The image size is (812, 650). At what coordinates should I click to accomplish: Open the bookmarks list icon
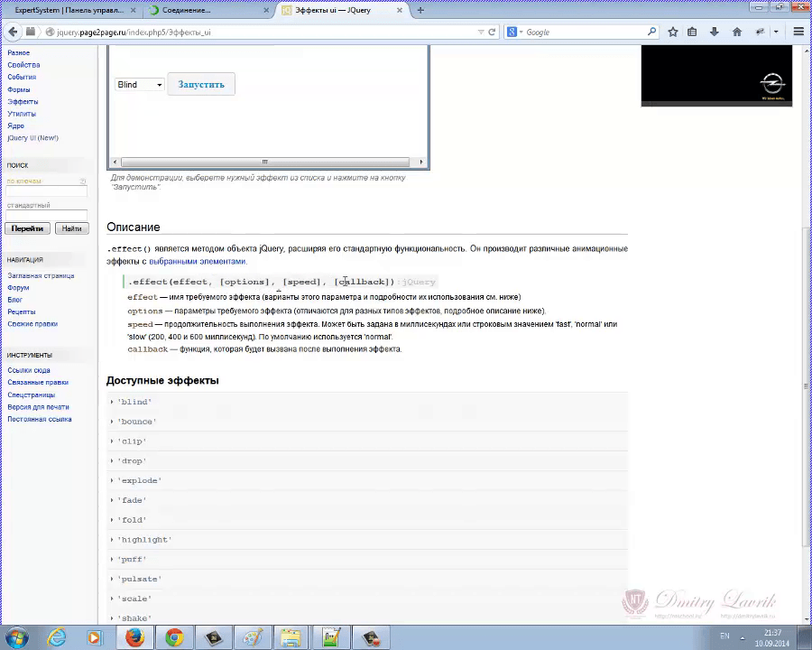tap(692, 32)
